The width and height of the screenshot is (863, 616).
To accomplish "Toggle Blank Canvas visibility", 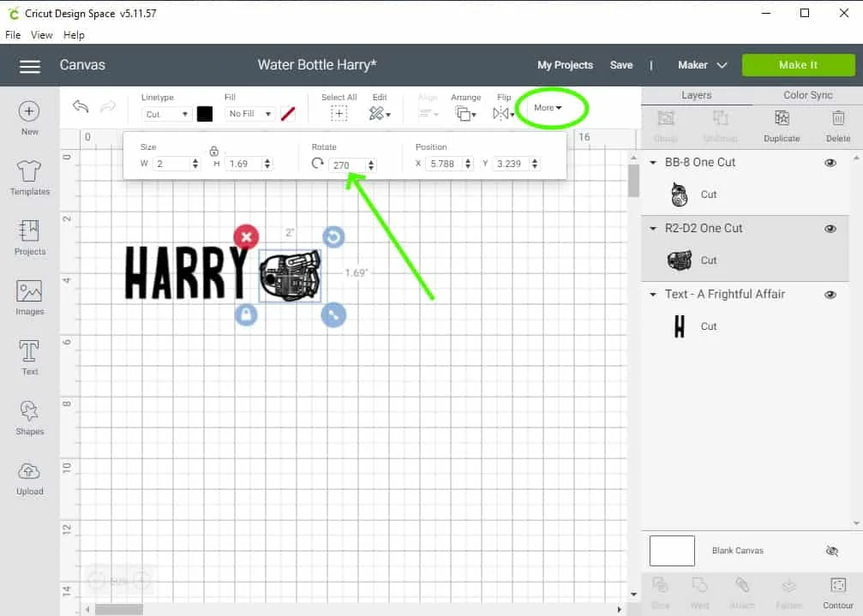I will [831, 551].
